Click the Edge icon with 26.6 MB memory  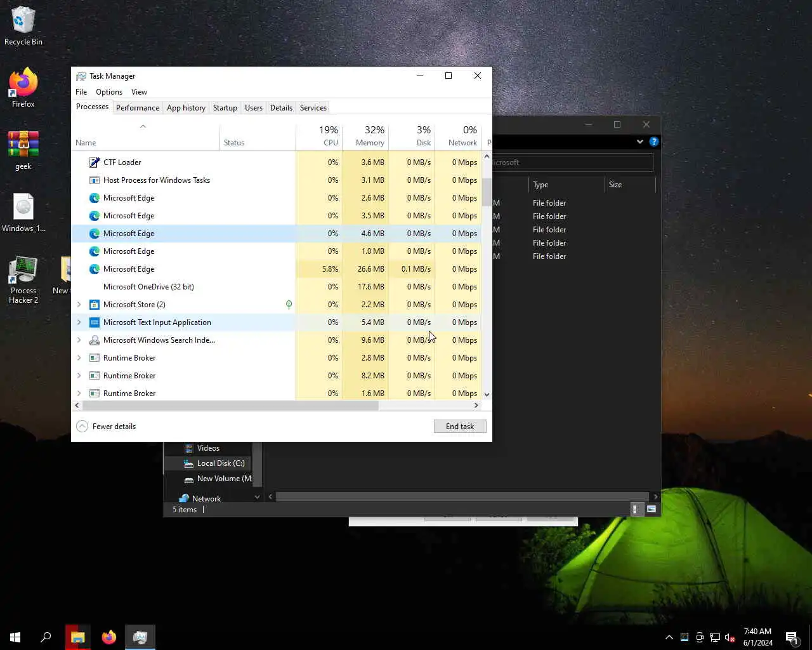click(95, 269)
